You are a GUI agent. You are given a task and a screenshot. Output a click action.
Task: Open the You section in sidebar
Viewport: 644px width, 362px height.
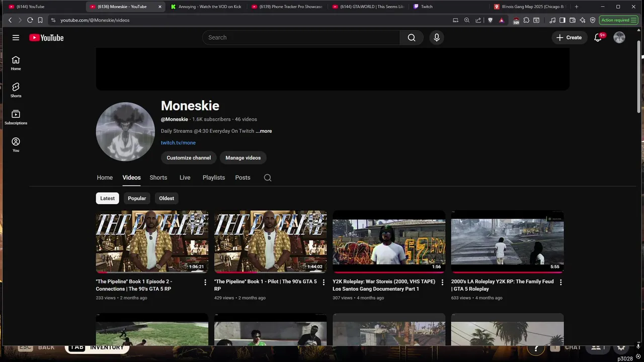(16, 145)
